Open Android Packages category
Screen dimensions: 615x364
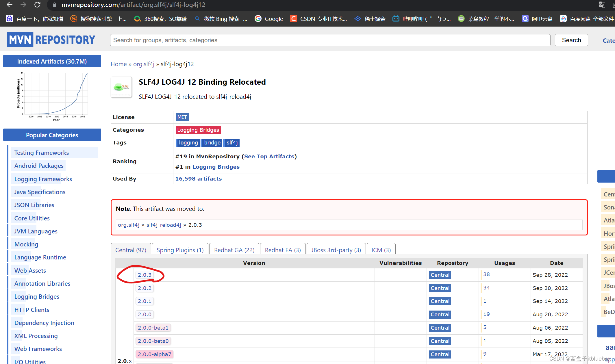(39, 166)
